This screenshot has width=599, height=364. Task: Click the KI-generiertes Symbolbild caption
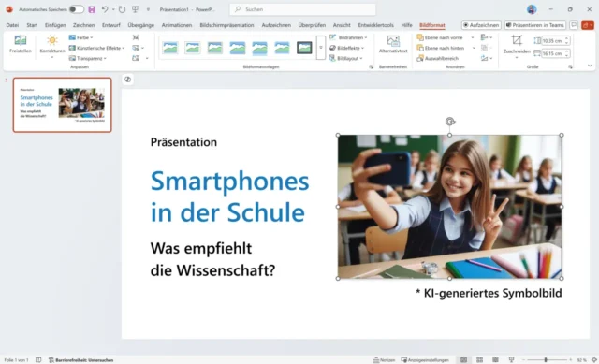point(489,293)
